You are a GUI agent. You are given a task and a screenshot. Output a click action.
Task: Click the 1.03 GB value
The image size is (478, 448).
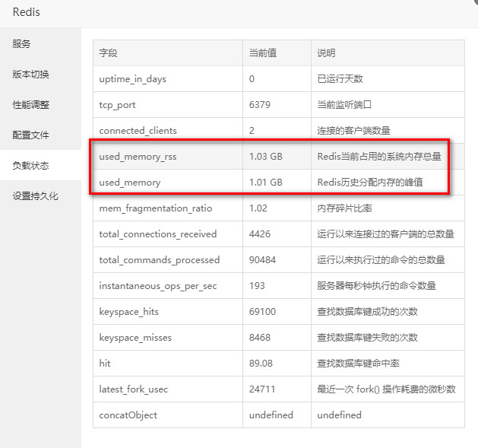pyautogui.click(x=266, y=157)
